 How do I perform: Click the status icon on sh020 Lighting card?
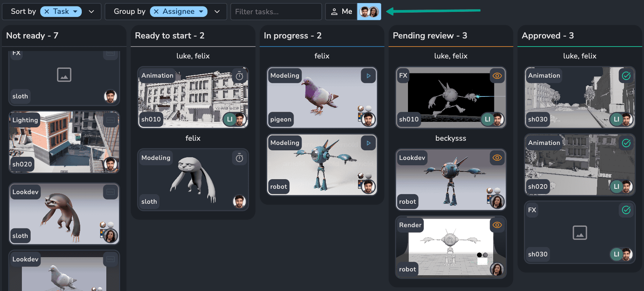click(x=111, y=120)
